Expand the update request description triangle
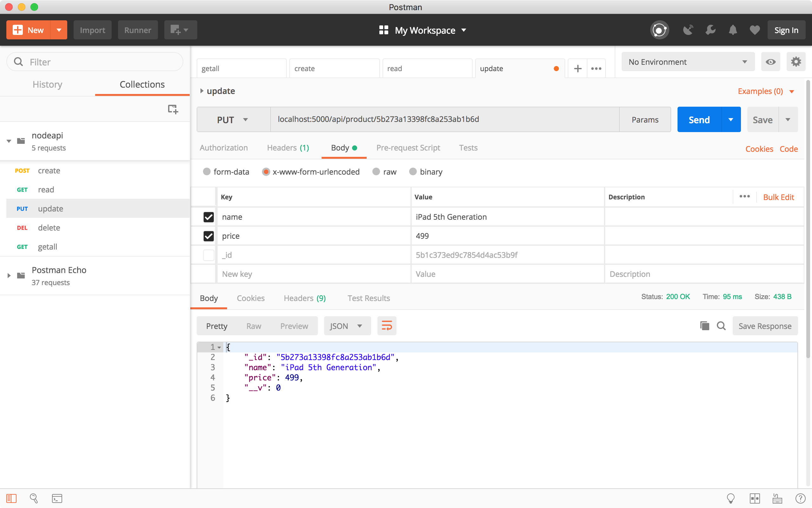 pyautogui.click(x=202, y=91)
